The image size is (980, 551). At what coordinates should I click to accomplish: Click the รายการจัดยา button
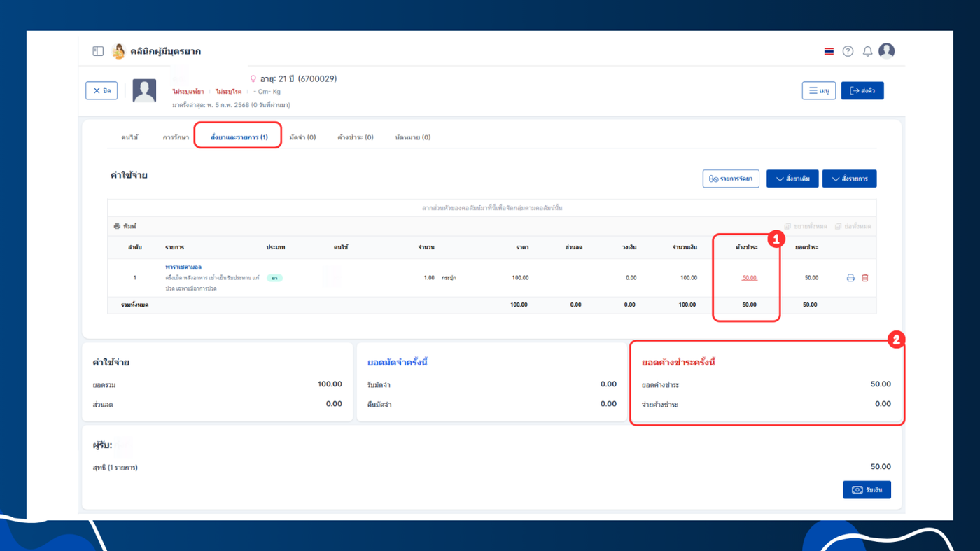(731, 179)
